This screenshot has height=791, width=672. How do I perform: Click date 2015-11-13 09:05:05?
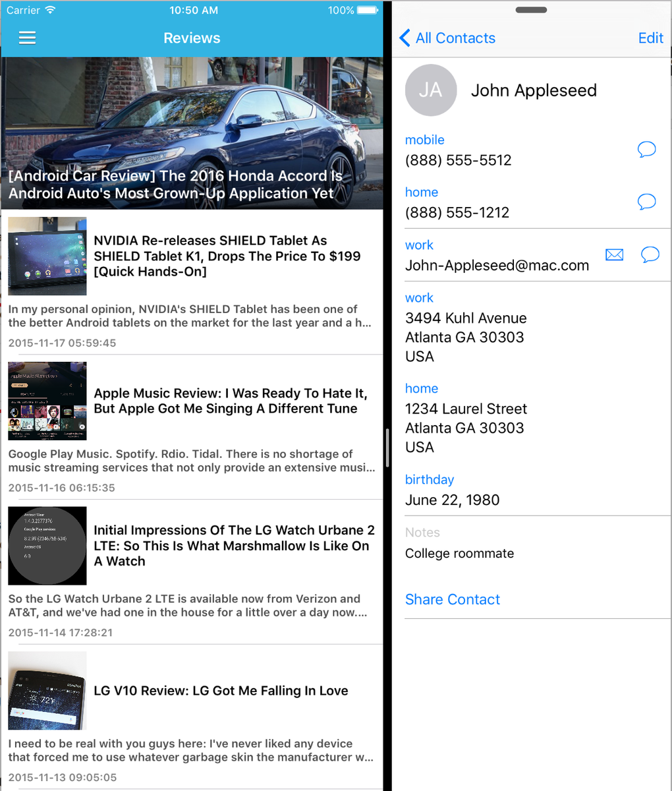[62, 778]
